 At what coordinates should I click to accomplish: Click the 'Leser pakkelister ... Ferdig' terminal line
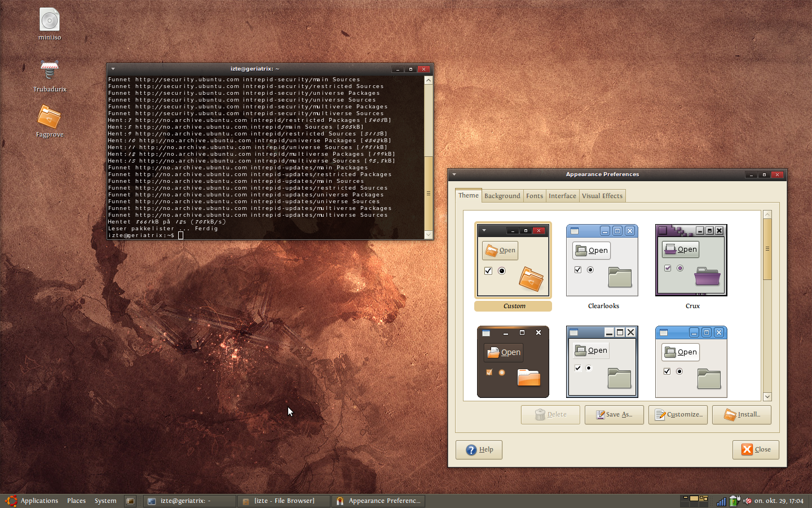[x=163, y=229]
